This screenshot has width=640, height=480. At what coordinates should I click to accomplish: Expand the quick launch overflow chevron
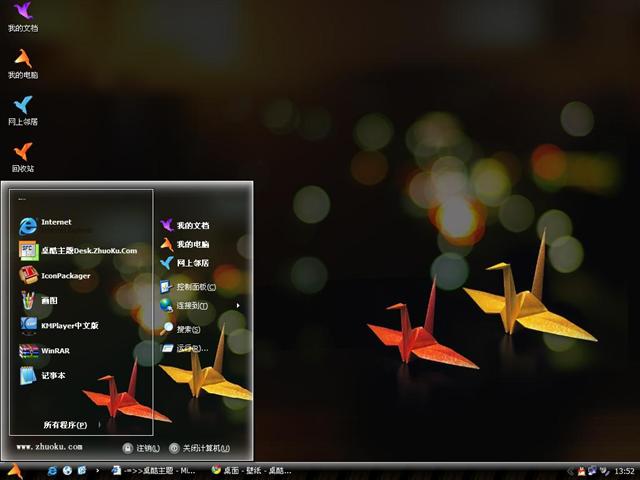(98, 471)
